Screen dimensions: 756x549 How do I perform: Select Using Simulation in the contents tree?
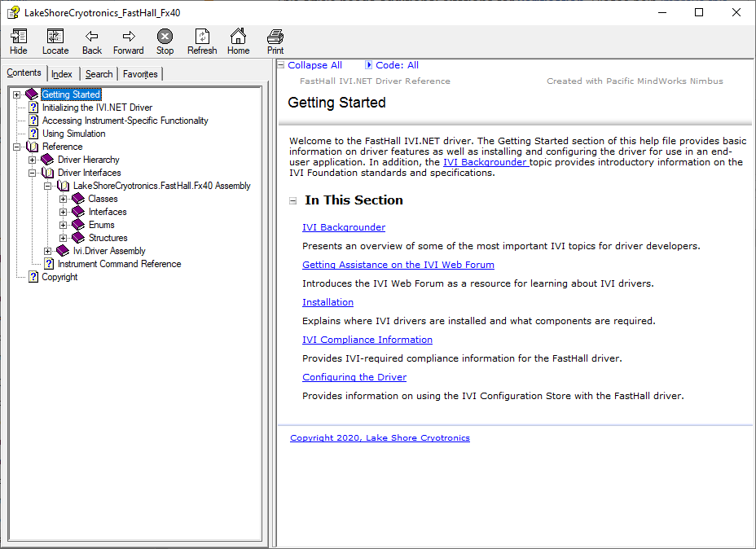74,133
